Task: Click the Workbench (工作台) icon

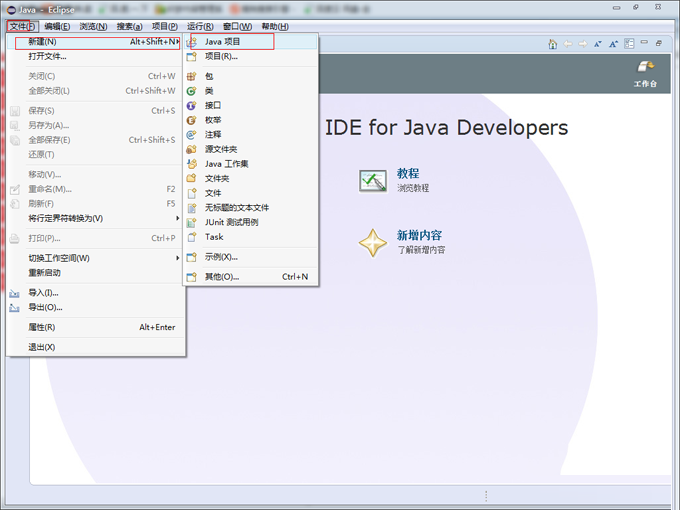Action: [645, 67]
